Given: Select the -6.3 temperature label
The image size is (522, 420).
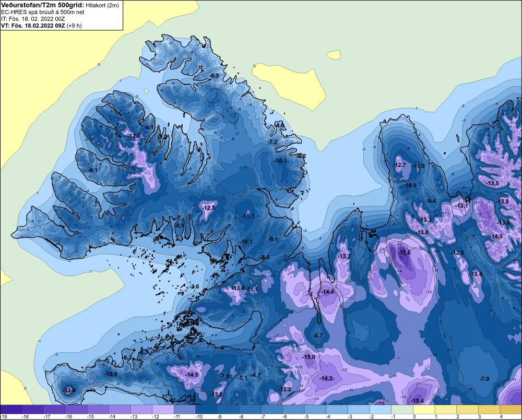Looking at the screenshot, I should coord(127,357).
